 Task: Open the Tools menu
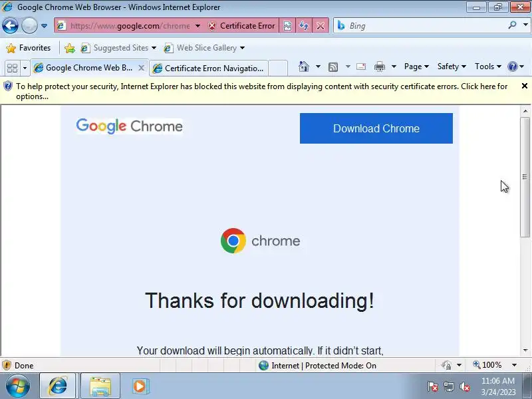tap(488, 66)
